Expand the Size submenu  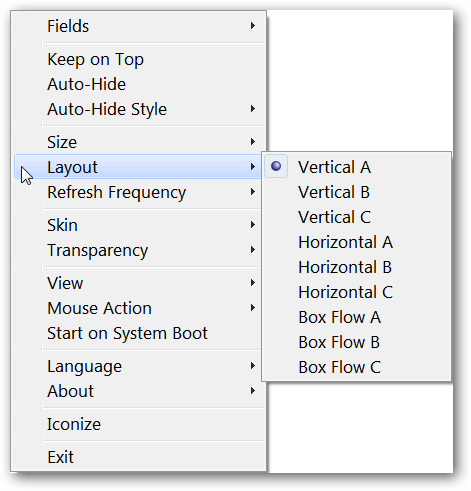(138, 142)
